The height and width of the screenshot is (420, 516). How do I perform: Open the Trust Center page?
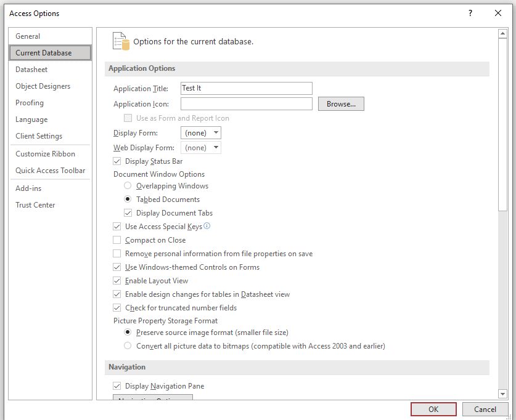coord(50,204)
